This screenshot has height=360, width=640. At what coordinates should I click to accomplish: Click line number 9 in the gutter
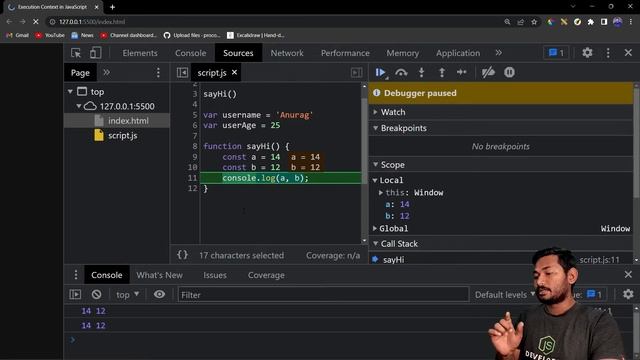(194, 157)
